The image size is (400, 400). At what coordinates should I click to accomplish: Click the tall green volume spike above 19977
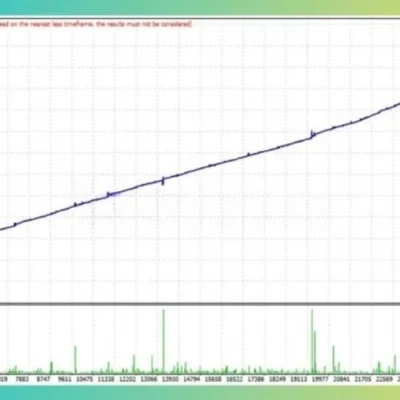312,341
